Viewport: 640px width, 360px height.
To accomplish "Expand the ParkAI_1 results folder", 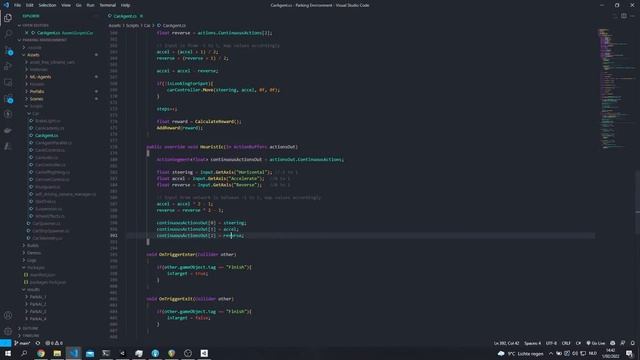I will tap(38, 297).
